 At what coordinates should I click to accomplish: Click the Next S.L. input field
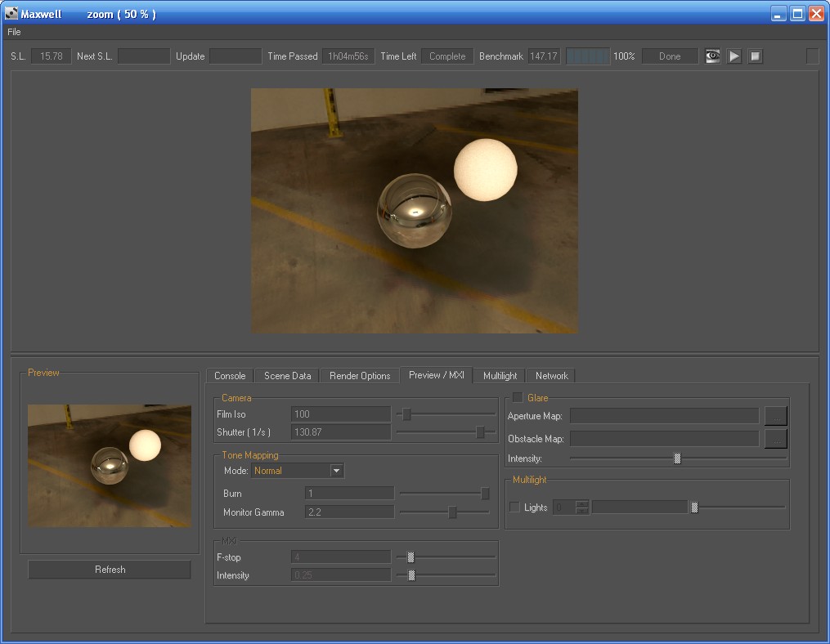tap(144, 56)
